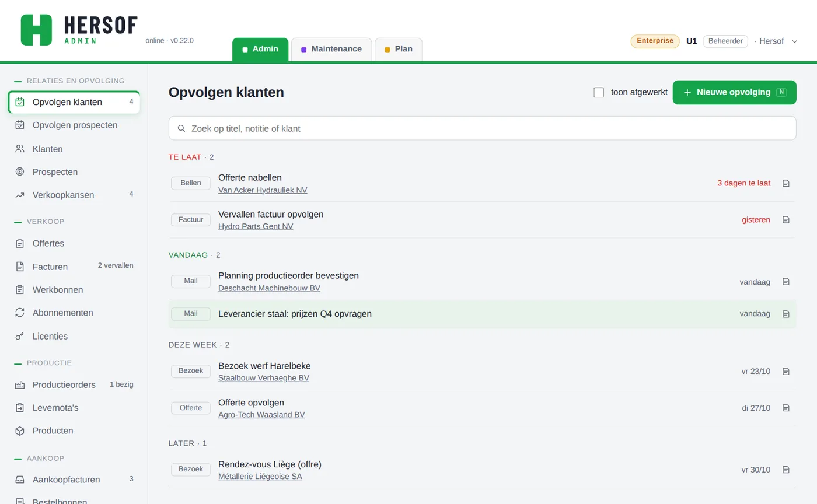Expand the Hersof account dropdown chevron
Image resolution: width=817 pixels, height=504 pixels.
tap(794, 41)
